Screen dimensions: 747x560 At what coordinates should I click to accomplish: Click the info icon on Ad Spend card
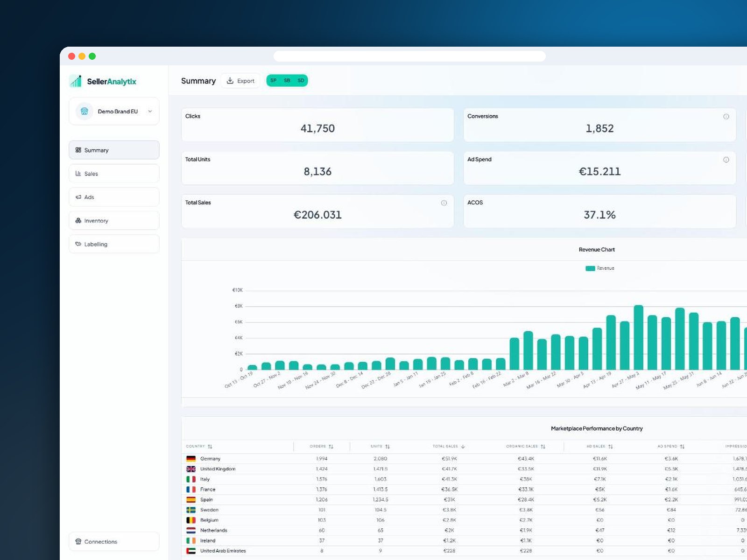tap(726, 160)
